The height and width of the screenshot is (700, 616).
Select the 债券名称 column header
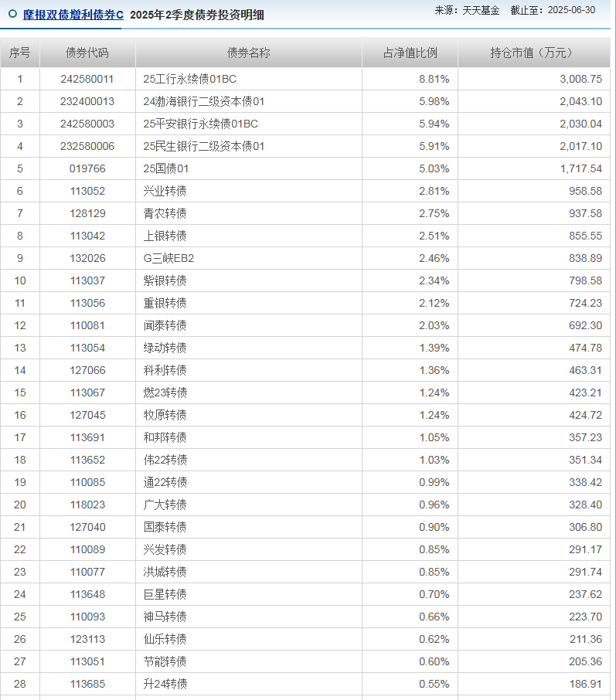coord(248,53)
